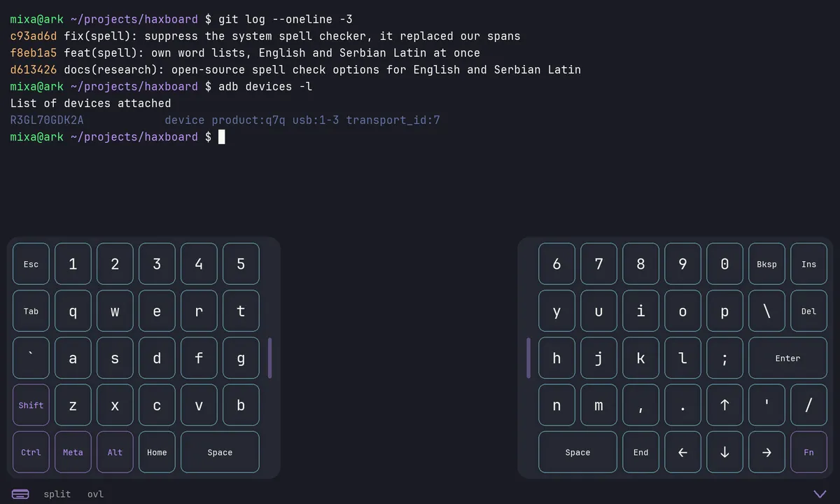Tap the right-half Space key

(577, 452)
